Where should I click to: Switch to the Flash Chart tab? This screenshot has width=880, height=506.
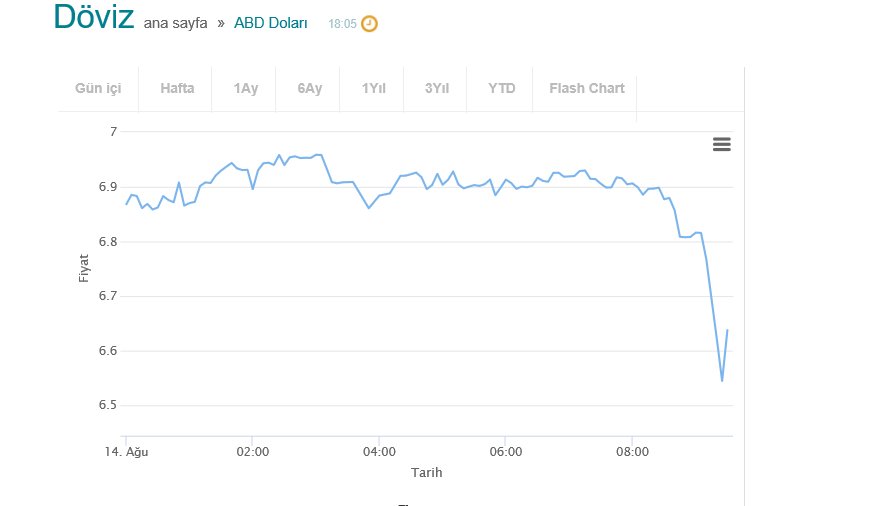[586, 88]
